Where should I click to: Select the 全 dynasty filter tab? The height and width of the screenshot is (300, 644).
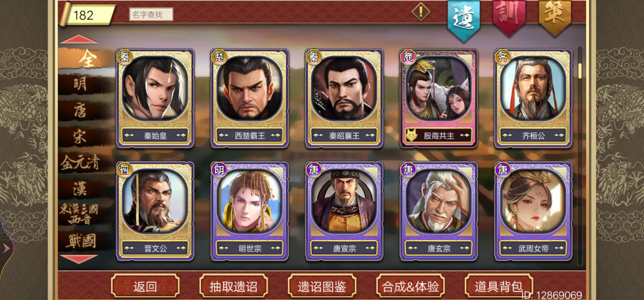coord(86,59)
